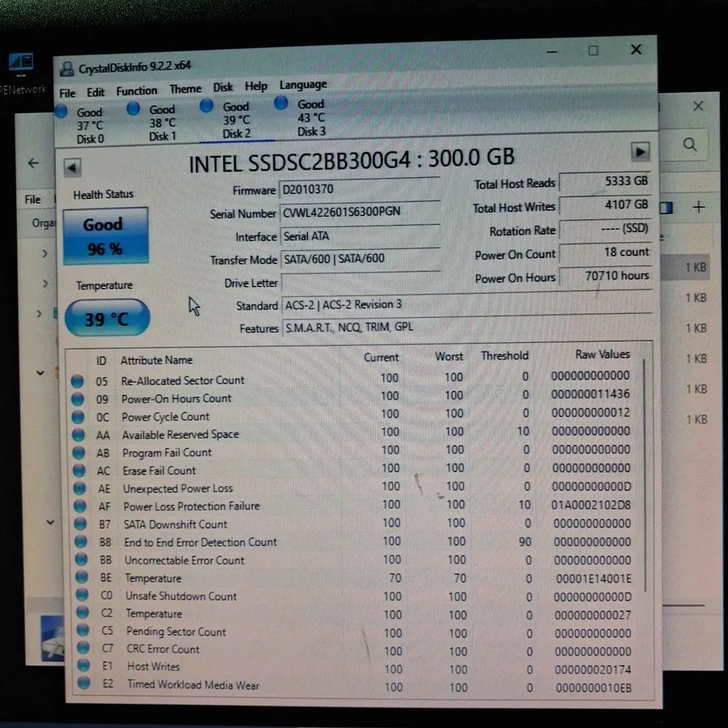Select raw value 01A0002102D8
This screenshot has width=728, height=728.
click(590, 505)
